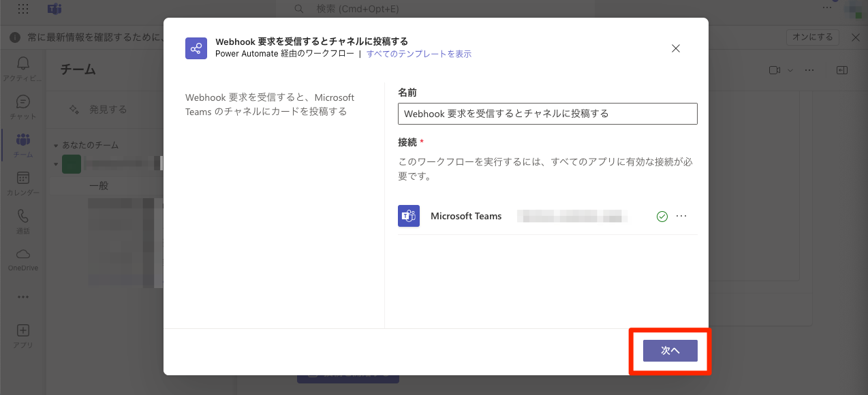The width and height of the screenshot is (868, 395).
Task: Click the workflow icon in dialog header
Action: (196, 48)
